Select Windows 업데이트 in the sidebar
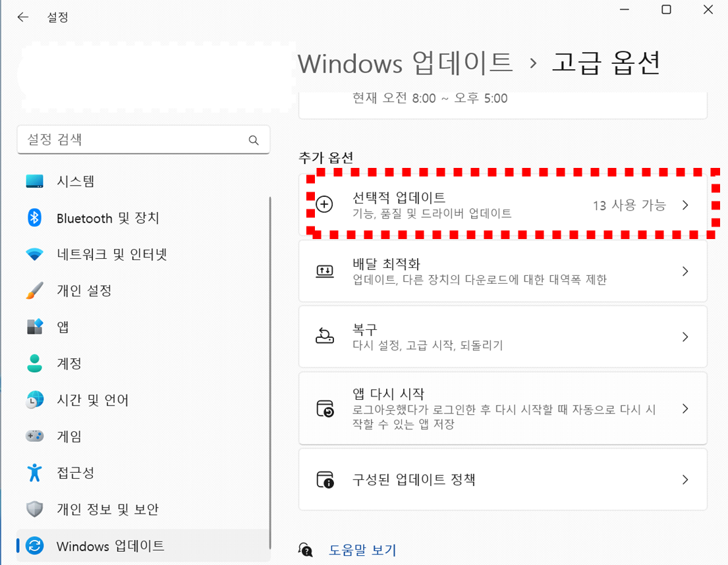The width and height of the screenshot is (728, 565). coord(143,545)
